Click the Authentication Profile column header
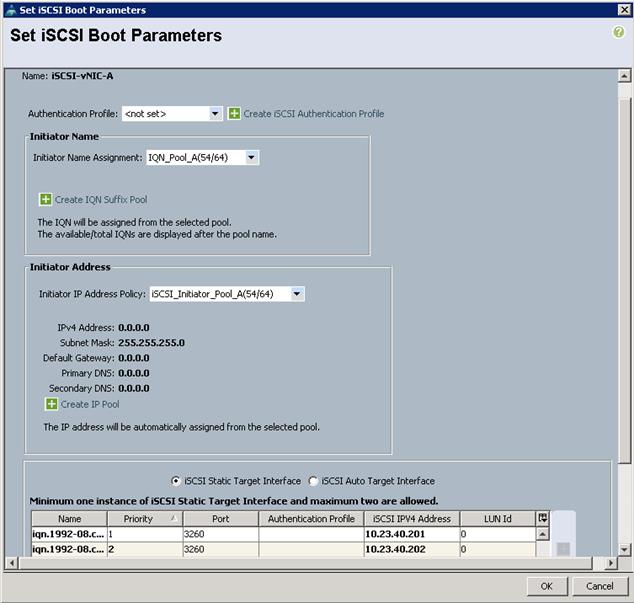Image resolution: width=634 pixels, height=603 pixels. click(x=311, y=518)
